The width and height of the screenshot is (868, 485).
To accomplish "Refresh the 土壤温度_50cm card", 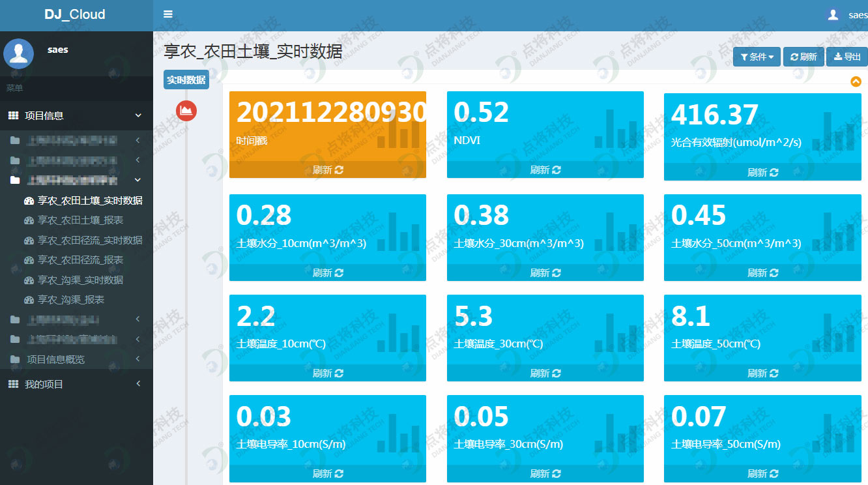I will 762,374.
